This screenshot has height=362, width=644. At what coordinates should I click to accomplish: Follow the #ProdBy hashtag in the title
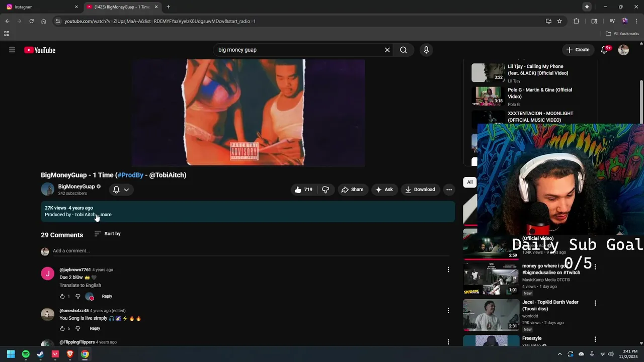tap(130, 175)
